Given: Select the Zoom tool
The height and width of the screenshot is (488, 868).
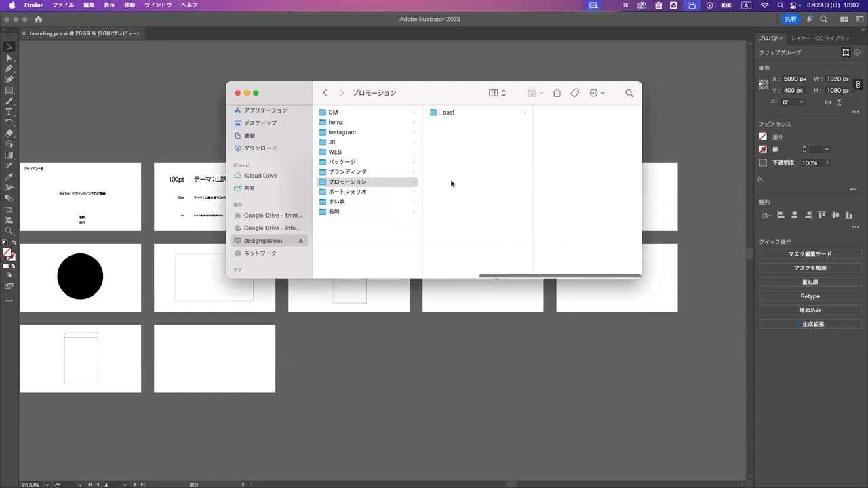Looking at the screenshot, I should [x=9, y=231].
